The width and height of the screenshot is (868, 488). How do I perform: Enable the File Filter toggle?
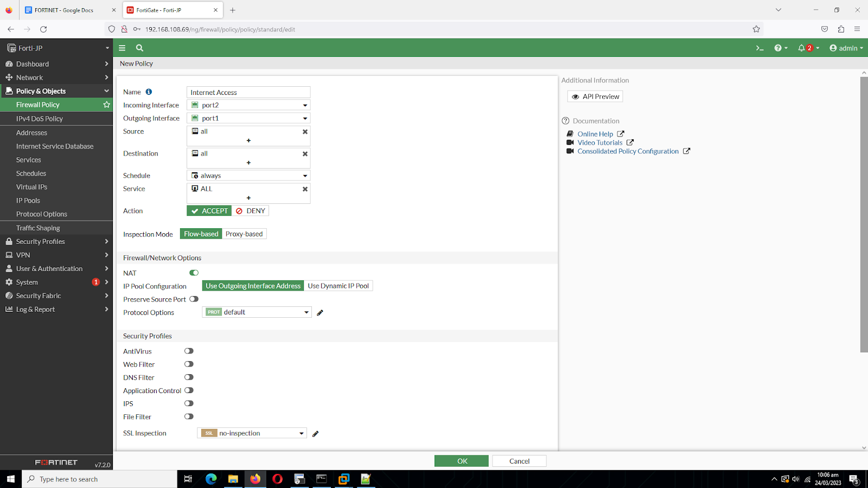point(189,416)
